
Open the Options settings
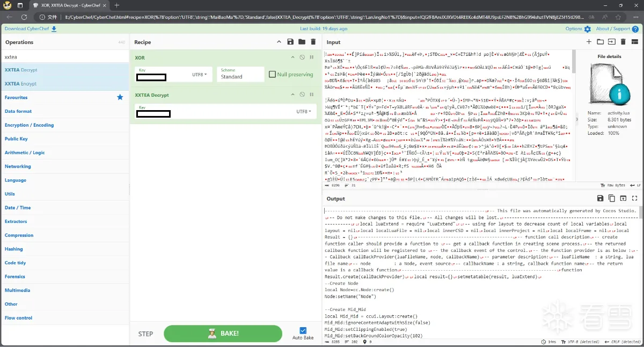coord(578,28)
